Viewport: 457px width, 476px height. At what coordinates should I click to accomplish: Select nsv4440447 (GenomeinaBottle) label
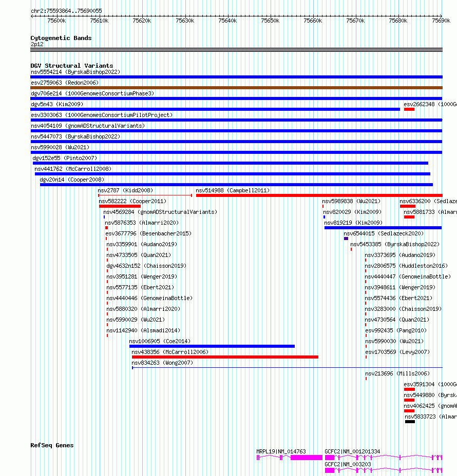coord(408,276)
